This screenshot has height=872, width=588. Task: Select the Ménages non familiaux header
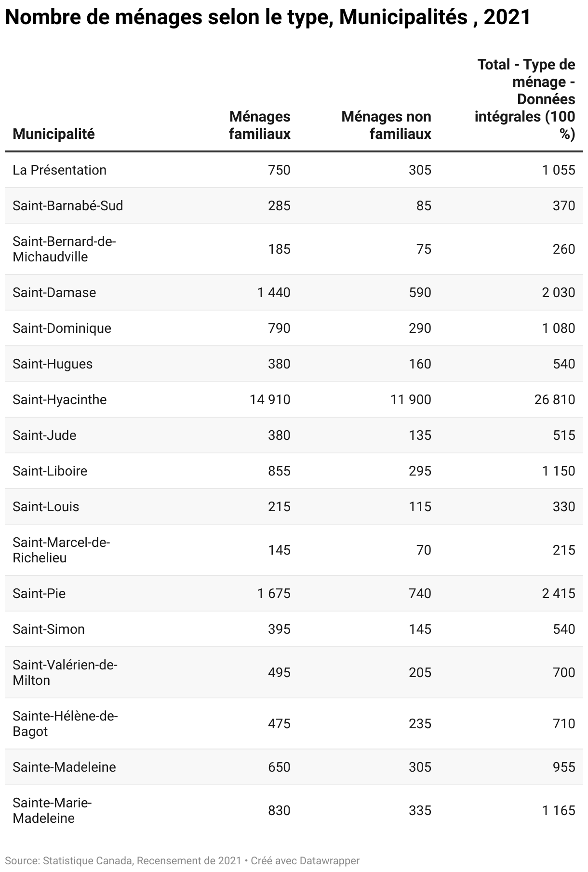[x=386, y=125]
